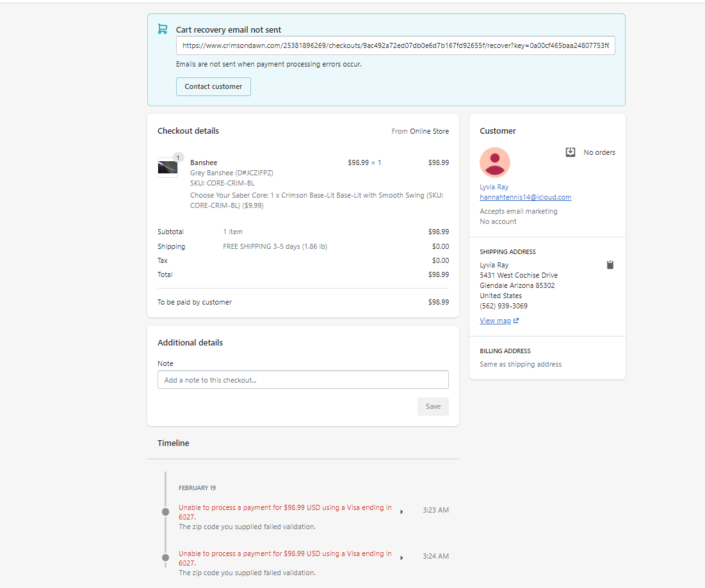Open Lyvia Ray customer profile link
The height and width of the screenshot is (588, 705).
[494, 187]
